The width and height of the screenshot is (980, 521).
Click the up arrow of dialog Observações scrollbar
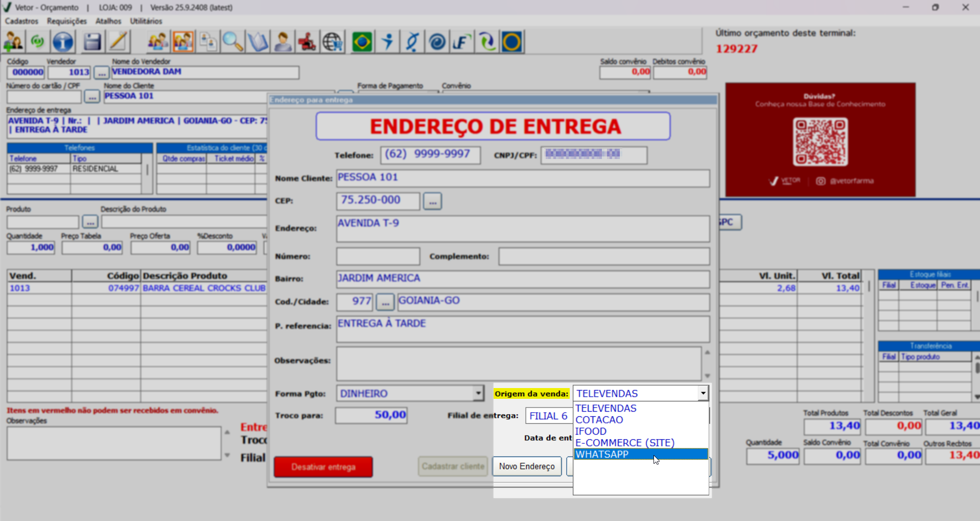pyautogui.click(x=707, y=352)
